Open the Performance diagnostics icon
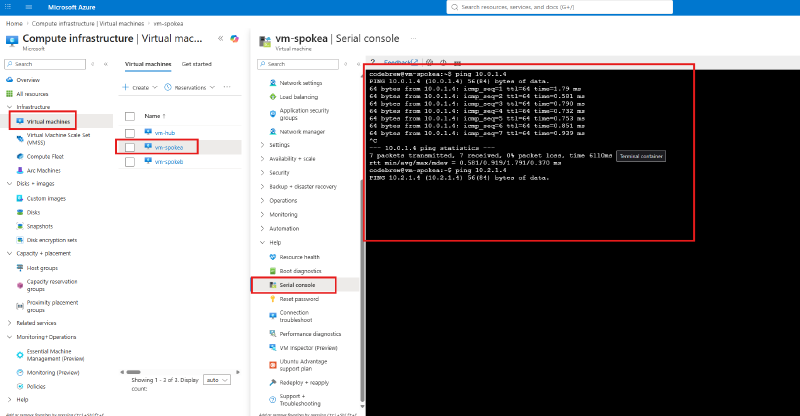The image size is (800, 416). click(x=272, y=334)
